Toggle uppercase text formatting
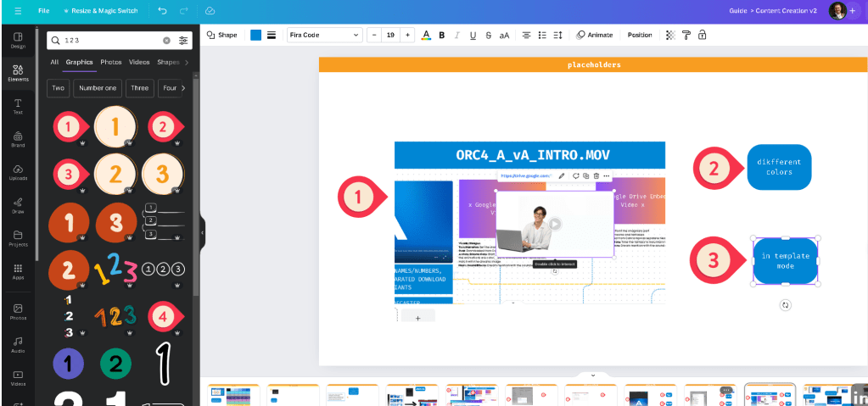This screenshot has height=406, width=868. [504, 35]
